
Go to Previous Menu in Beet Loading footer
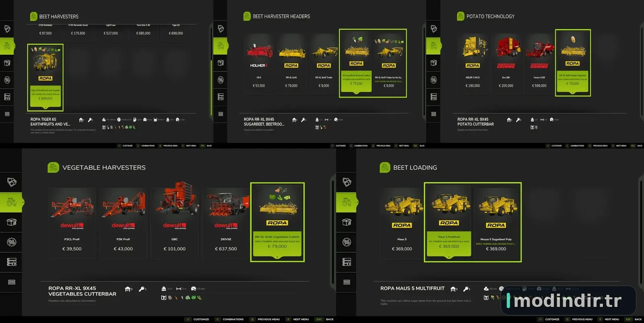[579, 319]
